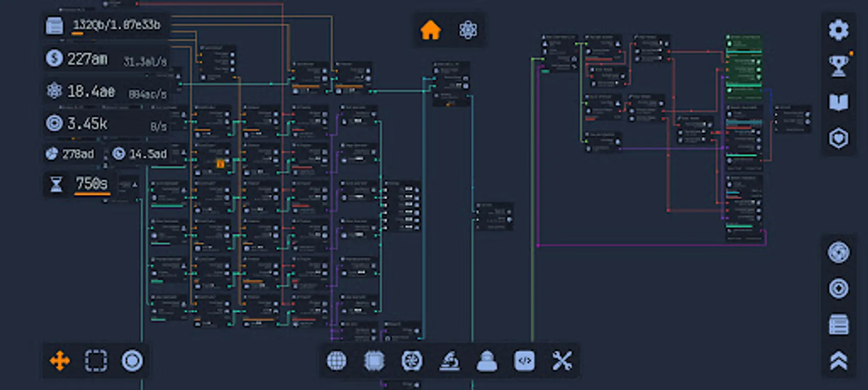Open the CPU chip category
The width and height of the screenshot is (868, 390).
tap(374, 361)
